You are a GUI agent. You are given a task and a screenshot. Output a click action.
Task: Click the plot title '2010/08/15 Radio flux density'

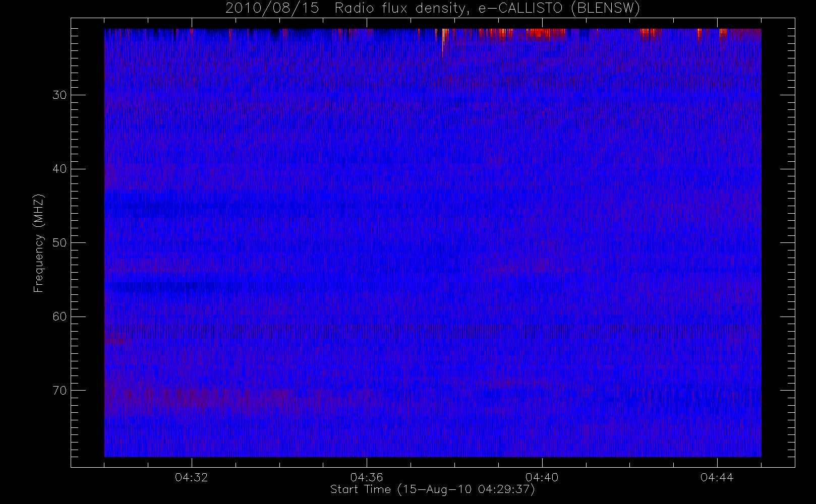pyautogui.click(x=432, y=9)
